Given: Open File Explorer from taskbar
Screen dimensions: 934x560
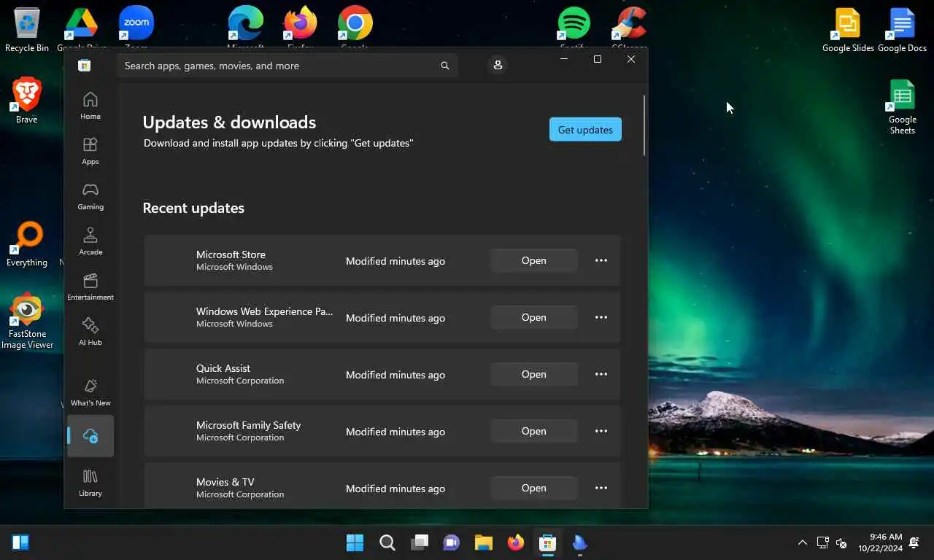Looking at the screenshot, I should (x=484, y=542).
